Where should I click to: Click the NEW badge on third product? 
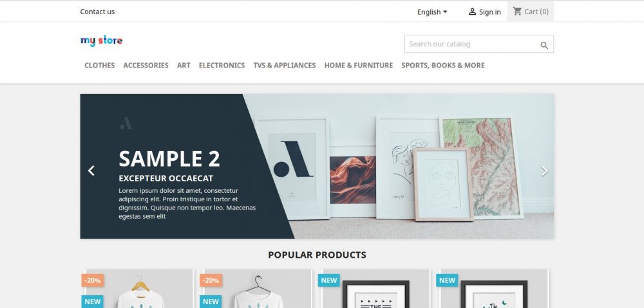(x=329, y=280)
